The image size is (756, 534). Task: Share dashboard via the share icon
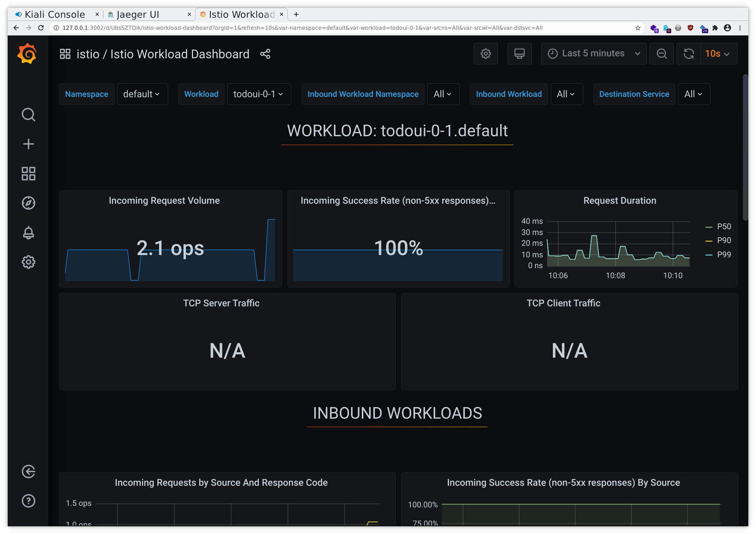265,54
